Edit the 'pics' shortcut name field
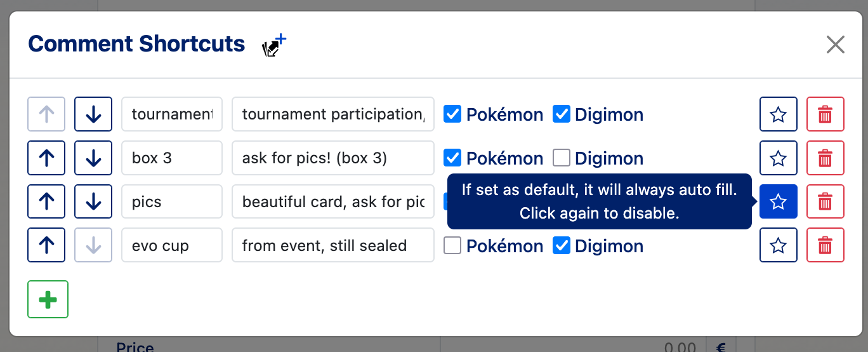868x352 pixels. coord(172,202)
